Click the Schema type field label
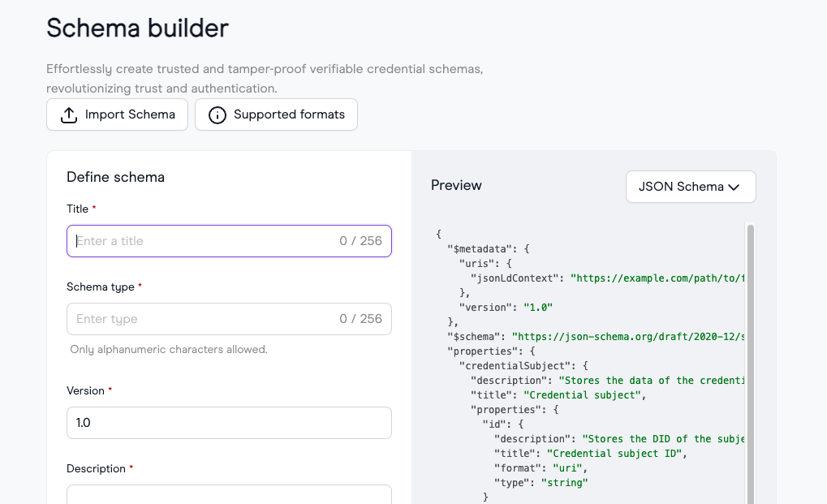 (100, 286)
